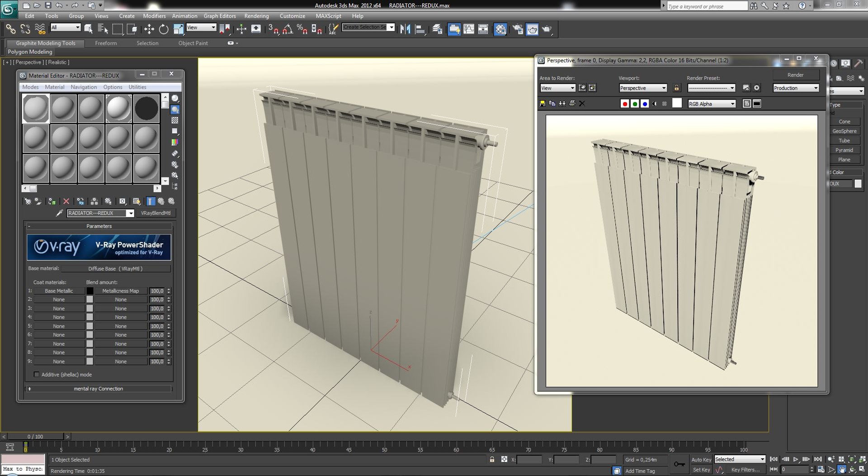
Task: Click the black color swatch for coat 1
Action: (90, 291)
